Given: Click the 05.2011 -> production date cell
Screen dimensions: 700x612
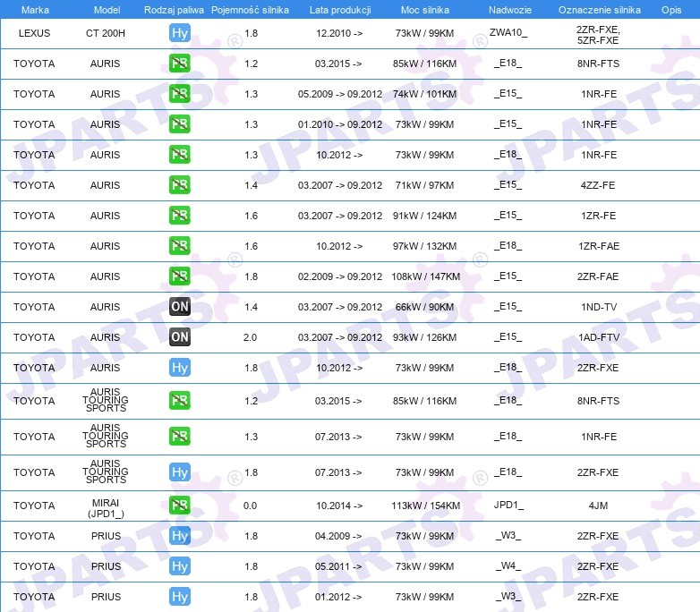Looking at the screenshot, I should [x=338, y=566].
